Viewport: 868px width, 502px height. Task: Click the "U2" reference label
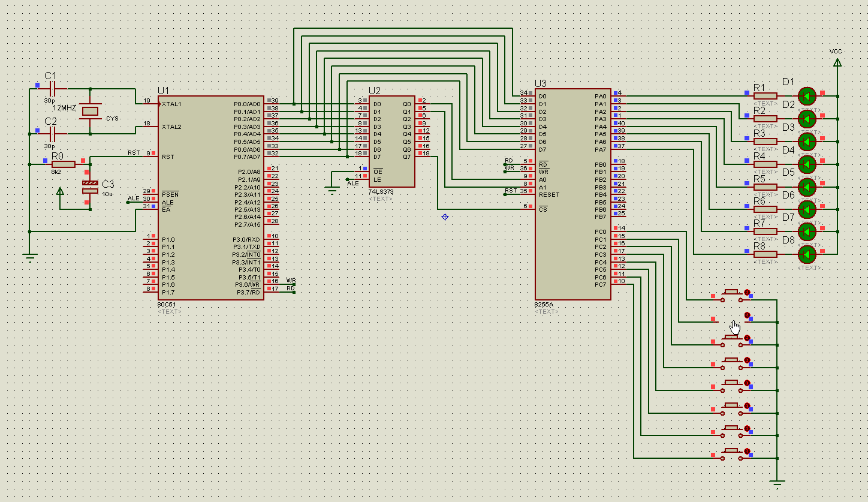[x=375, y=91]
